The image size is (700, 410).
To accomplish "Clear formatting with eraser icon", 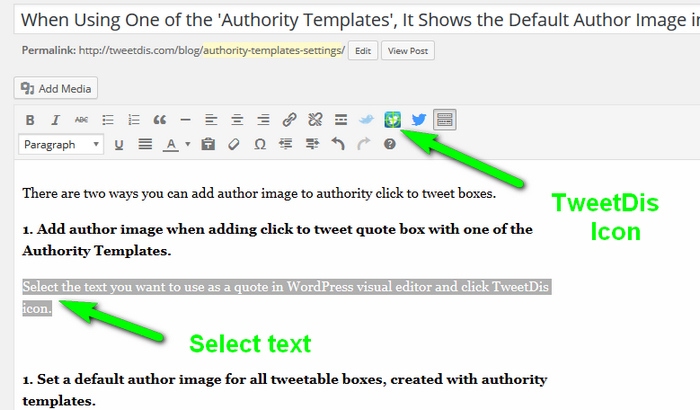I will tap(233, 145).
